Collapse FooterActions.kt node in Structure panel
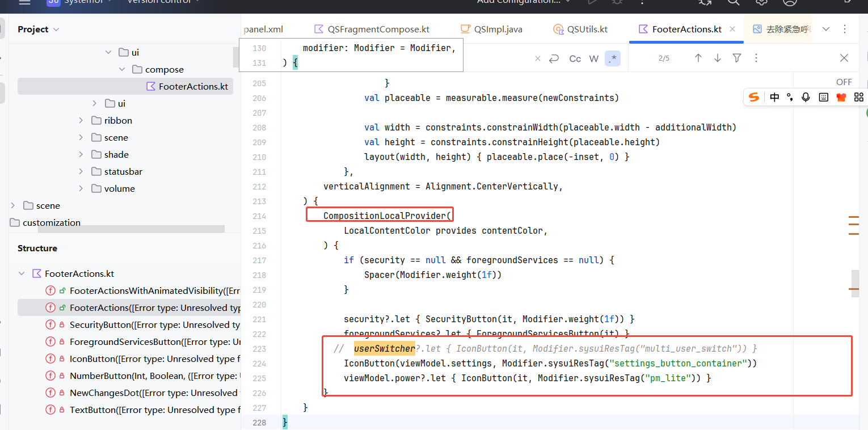 click(22, 273)
